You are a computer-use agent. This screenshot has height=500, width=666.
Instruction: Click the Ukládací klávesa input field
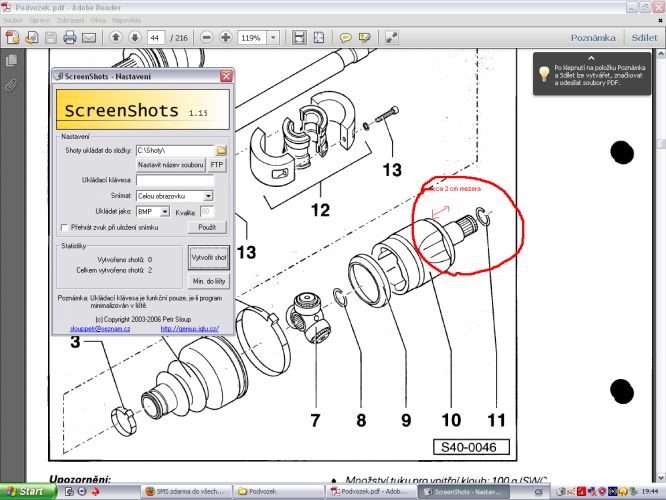[x=175, y=180]
